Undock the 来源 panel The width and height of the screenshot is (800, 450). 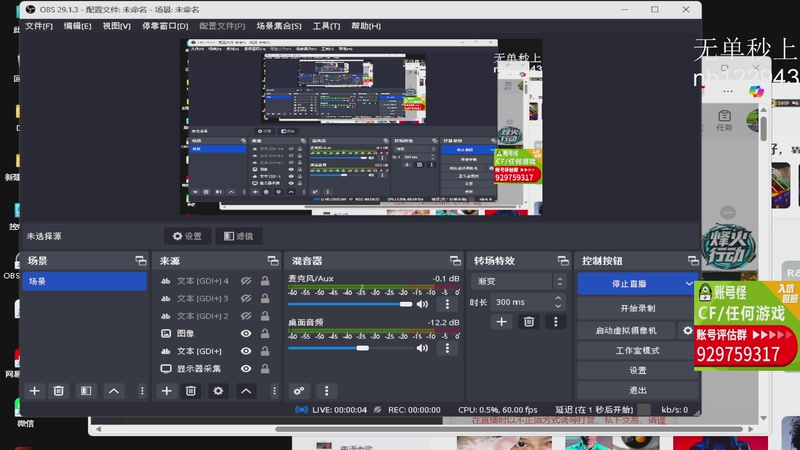(x=273, y=261)
